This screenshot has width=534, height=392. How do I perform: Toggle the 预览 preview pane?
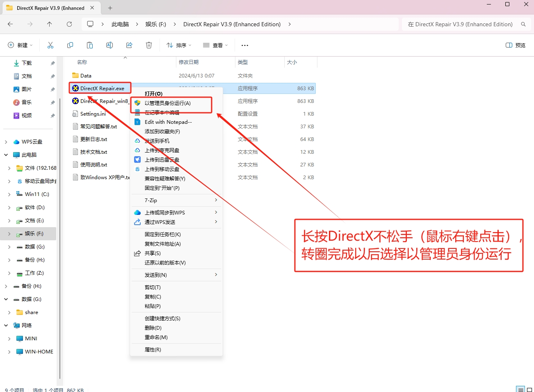tap(516, 45)
